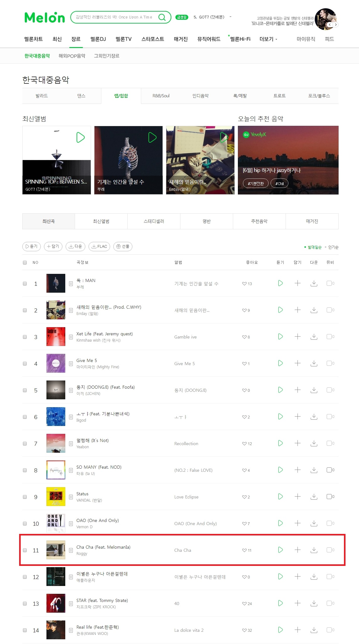This screenshot has width=359, height=644.
Task: Check the box for Cha Cha row
Action: click(x=25, y=550)
